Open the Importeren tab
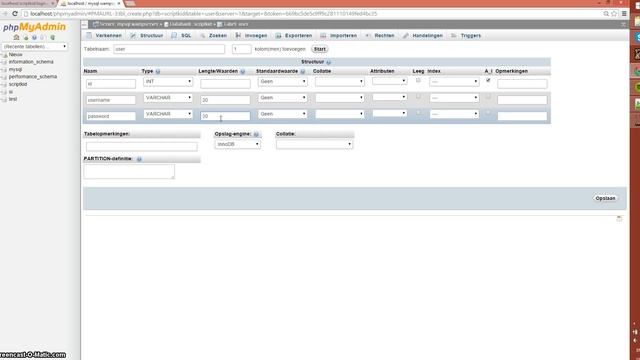Screen dimensions: 640x360 339,36
